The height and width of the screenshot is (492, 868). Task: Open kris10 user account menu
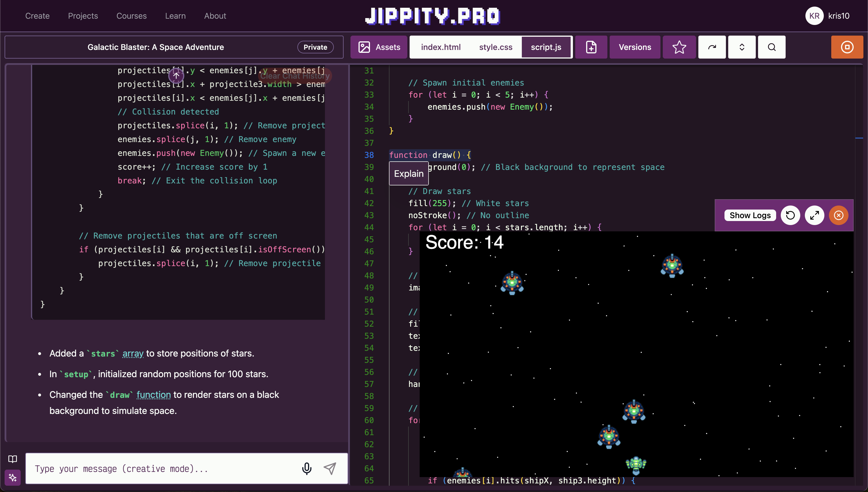point(827,16)
